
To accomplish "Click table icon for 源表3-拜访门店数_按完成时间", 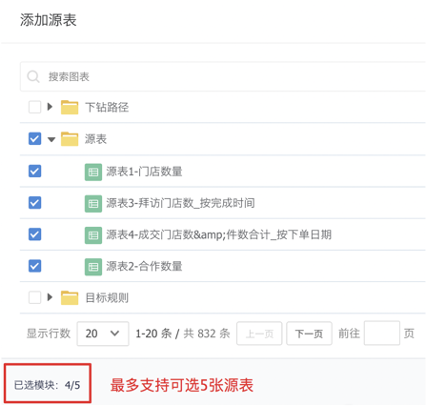I will (x=93, y=203).
